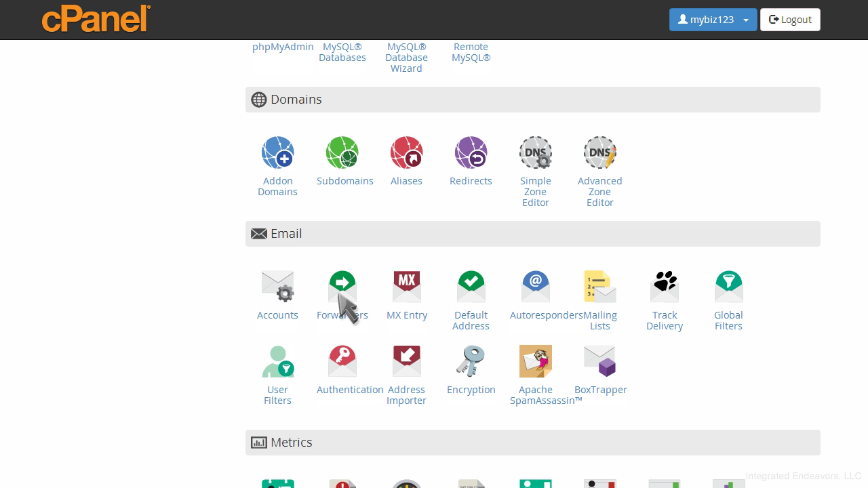Open the Simple Zone Editor DNS icon
This screenshot has height=488, width=868.
click(535, 152)
